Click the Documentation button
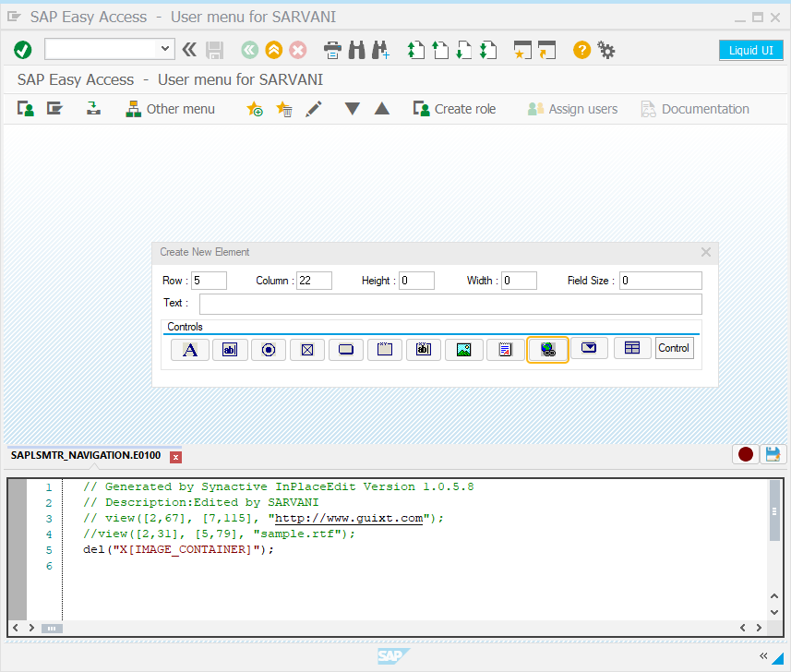791x672 pixels. (x=695, y=109)
